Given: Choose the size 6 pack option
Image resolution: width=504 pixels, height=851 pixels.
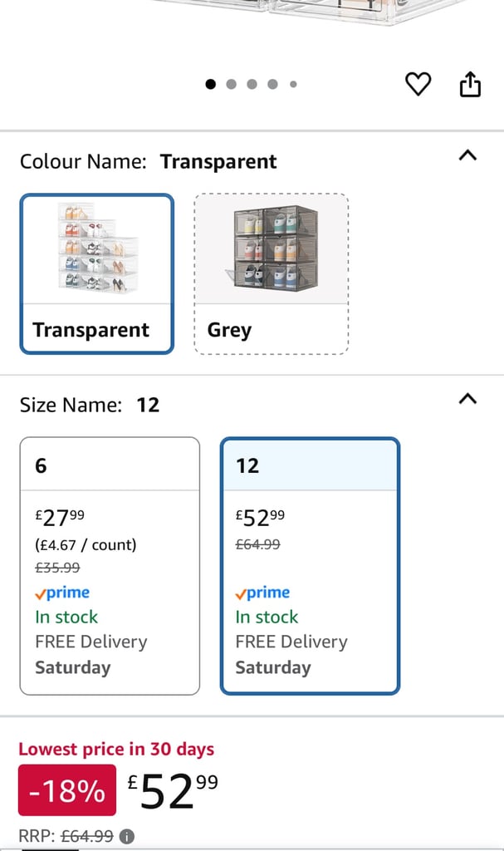Looking at the screenshot, I should [x=110, y=566].
